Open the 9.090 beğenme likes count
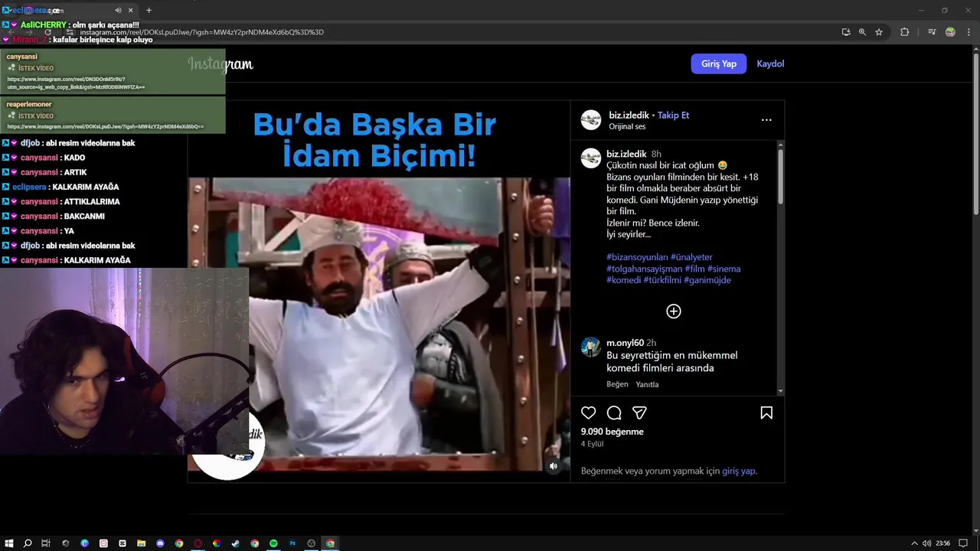This screenshot has height=551, width=980. click(612, 432)
